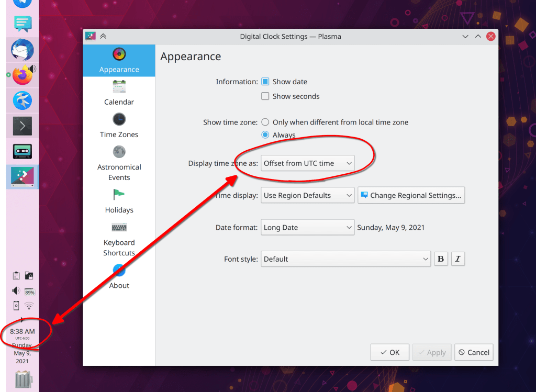This screenshot has height=392, width=536.
Task: Launch Firefox from the dock
Action: pos(22,76)
